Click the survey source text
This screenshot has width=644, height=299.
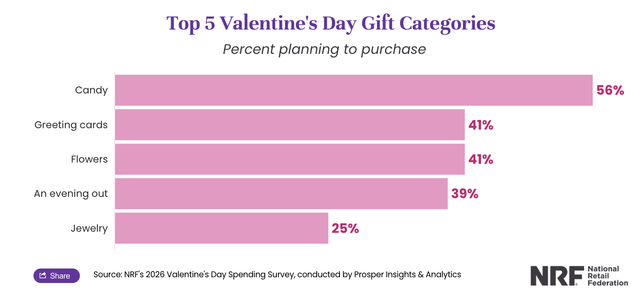277,275
